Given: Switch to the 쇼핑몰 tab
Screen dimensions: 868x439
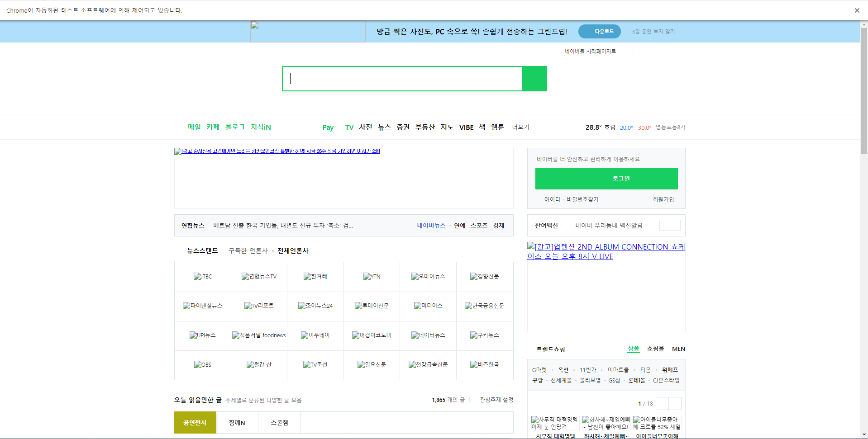Looking at the screenshot, I should pyautogui.click(x=655, y=349).
